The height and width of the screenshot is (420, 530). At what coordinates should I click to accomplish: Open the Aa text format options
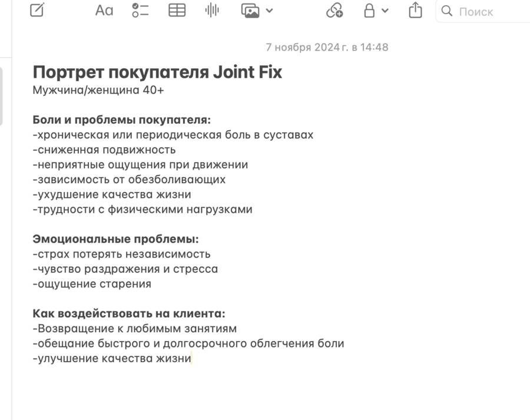coord(104,11)
